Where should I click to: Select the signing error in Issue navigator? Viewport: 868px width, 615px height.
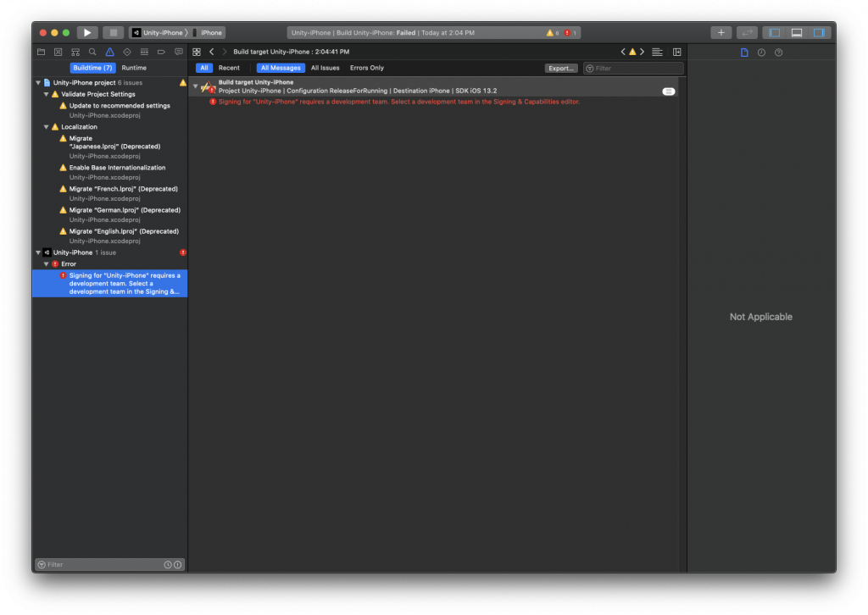click(109, 284)
